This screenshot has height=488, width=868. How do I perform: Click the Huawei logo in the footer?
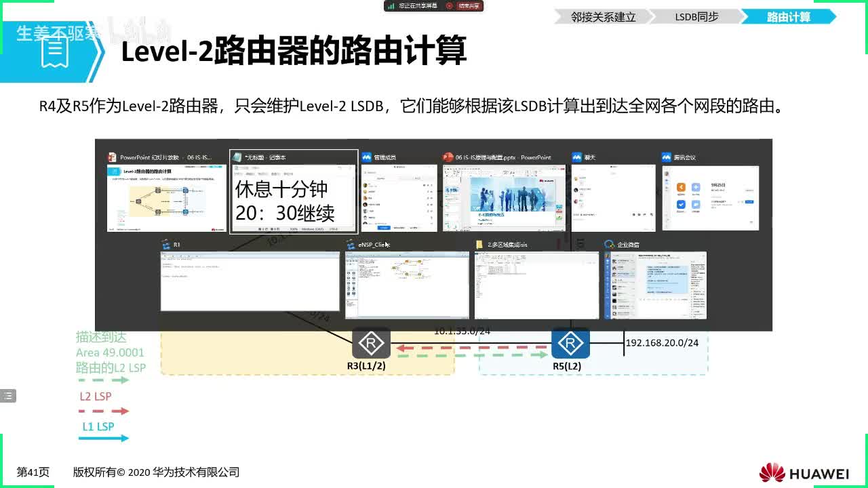(804, 472)
